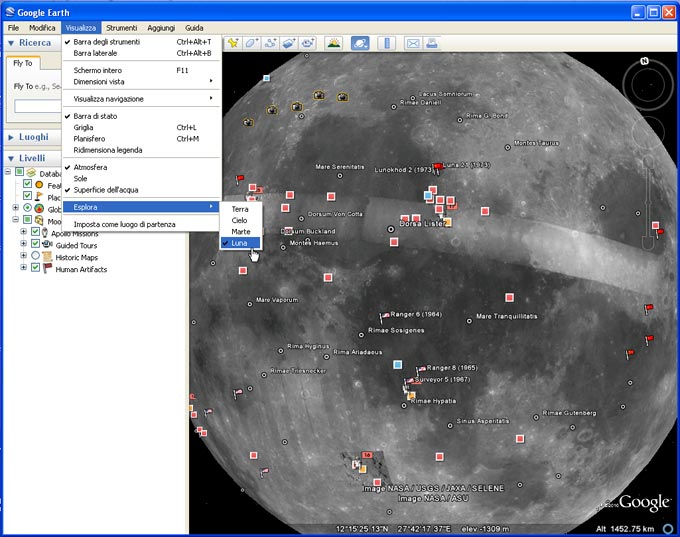Collapse the Livelli panel triangle
Screen dimensions: 680x537
click(x=11, y=158)
